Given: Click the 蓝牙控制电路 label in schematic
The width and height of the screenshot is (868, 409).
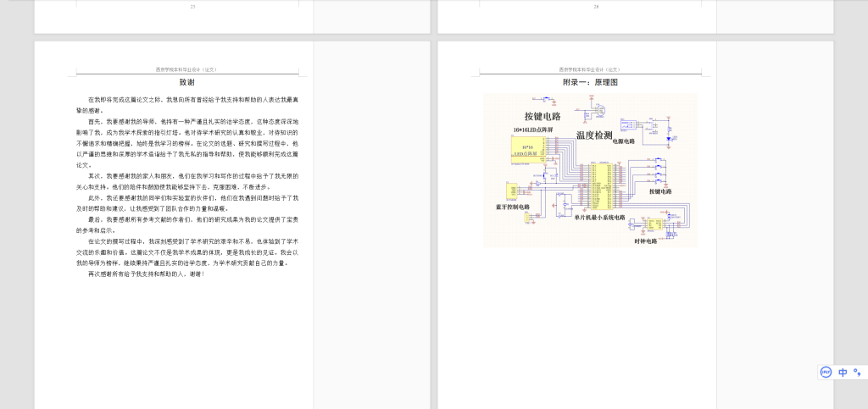Looking at the screenshot, I should coord(513,207).
